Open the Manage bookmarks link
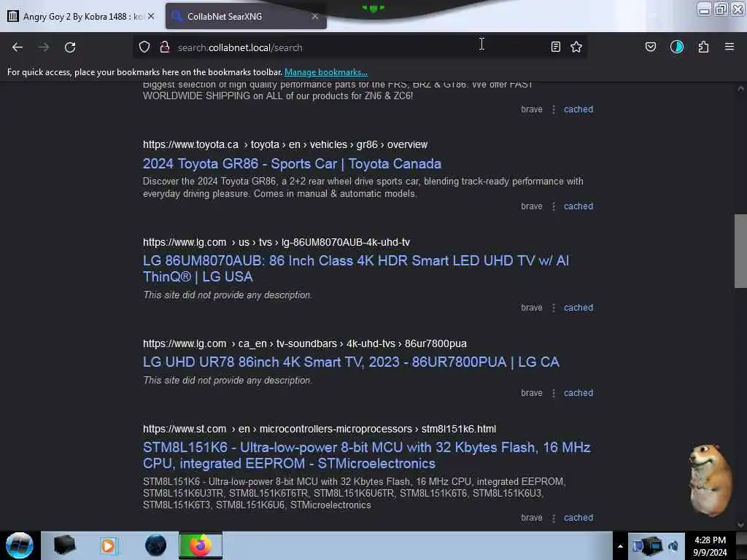 tap(326, 72)
